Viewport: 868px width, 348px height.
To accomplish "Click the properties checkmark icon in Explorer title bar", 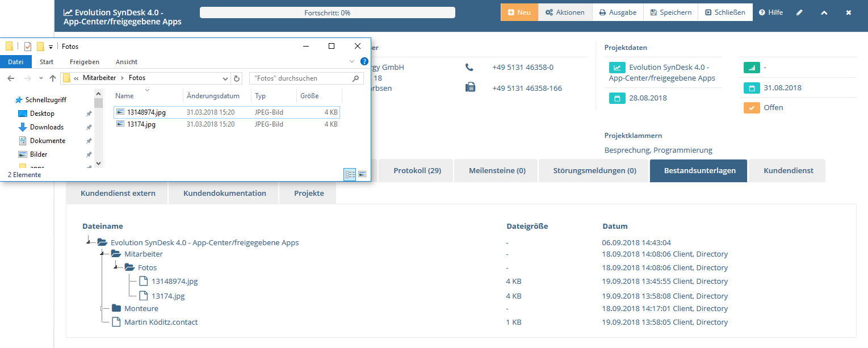I will (27, 47).
